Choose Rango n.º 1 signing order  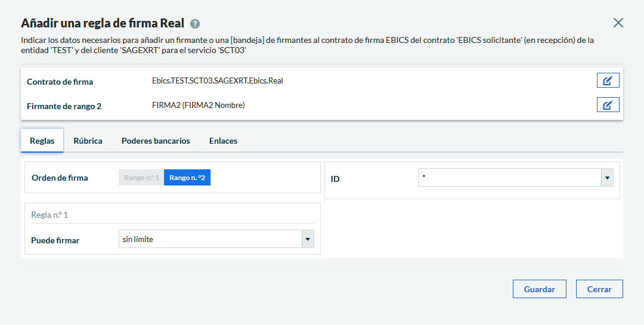tap(141, 178)
